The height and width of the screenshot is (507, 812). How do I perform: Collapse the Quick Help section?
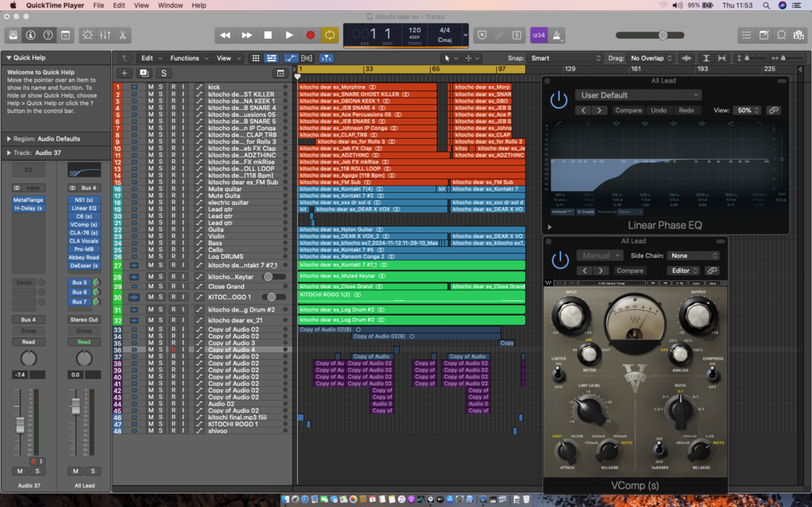click(x=9, y=58)
